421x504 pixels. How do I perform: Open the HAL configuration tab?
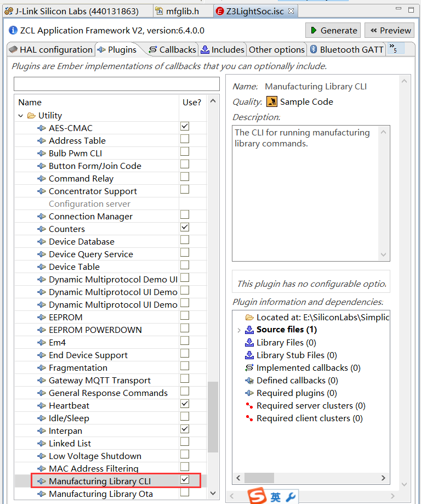[x=50, y=49]
